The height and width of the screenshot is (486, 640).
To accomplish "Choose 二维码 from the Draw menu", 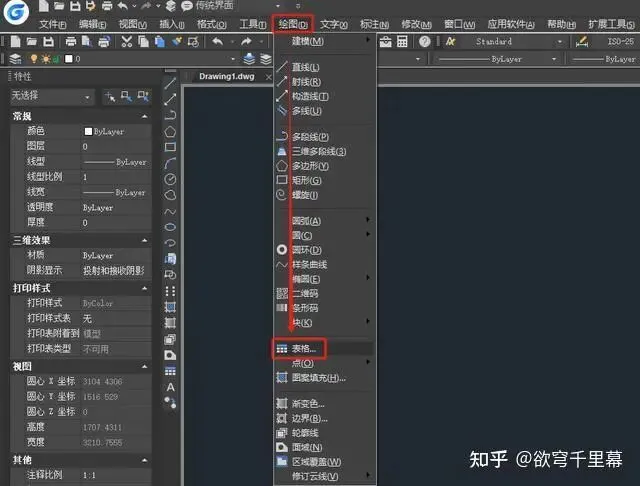I will pyautogui.click(x=305, y=293).
